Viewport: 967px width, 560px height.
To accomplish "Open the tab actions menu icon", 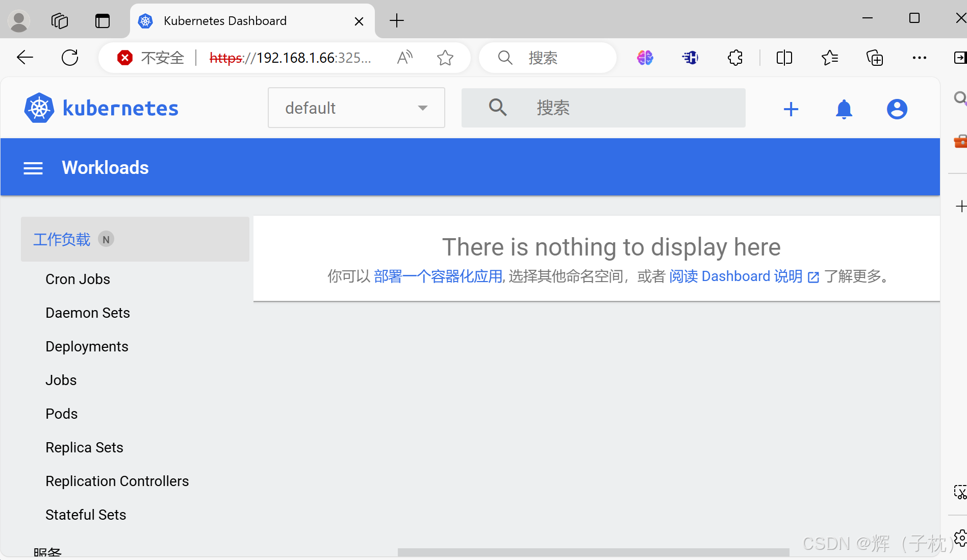I will pyautogui.click(x=103, y=21).
